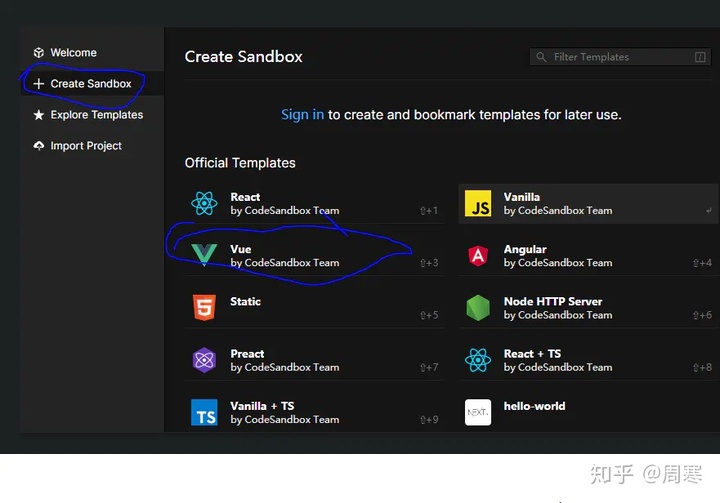The image size is (720, 503).
Task: Click the plus icon beside Create Sandbox
Action: pos(39,84)
